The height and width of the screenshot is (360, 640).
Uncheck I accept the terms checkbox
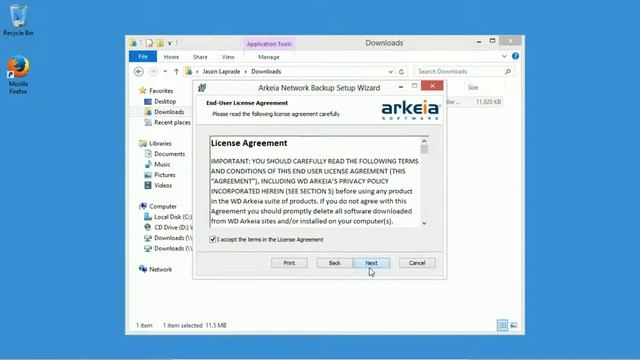point(213,239)
